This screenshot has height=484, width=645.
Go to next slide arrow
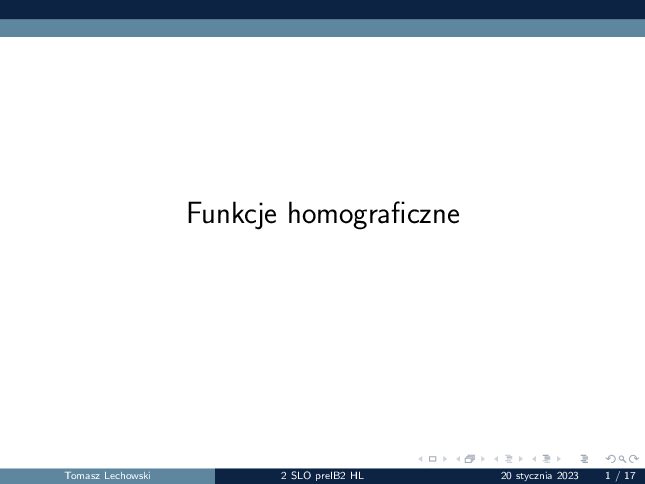445,459
